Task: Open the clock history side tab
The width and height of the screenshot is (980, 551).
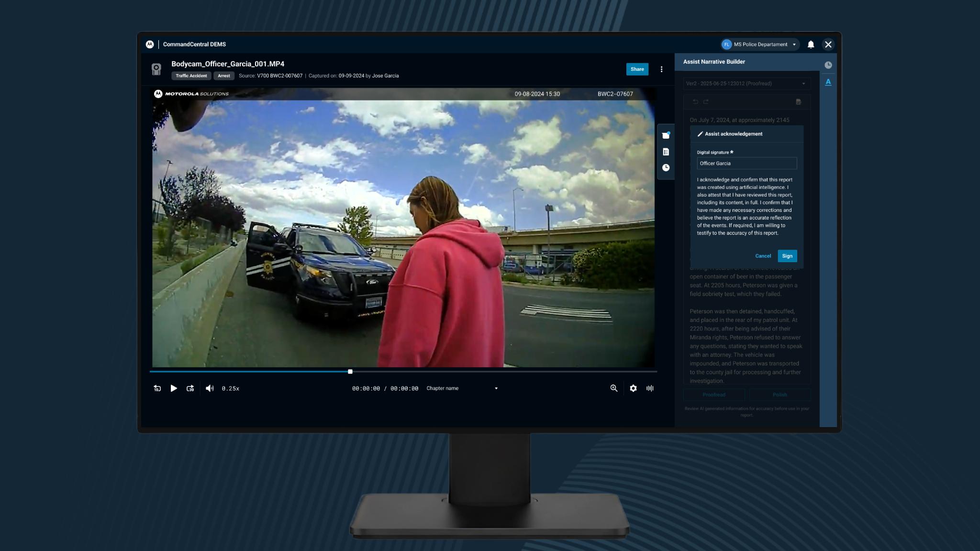Action: click(828, 65)
